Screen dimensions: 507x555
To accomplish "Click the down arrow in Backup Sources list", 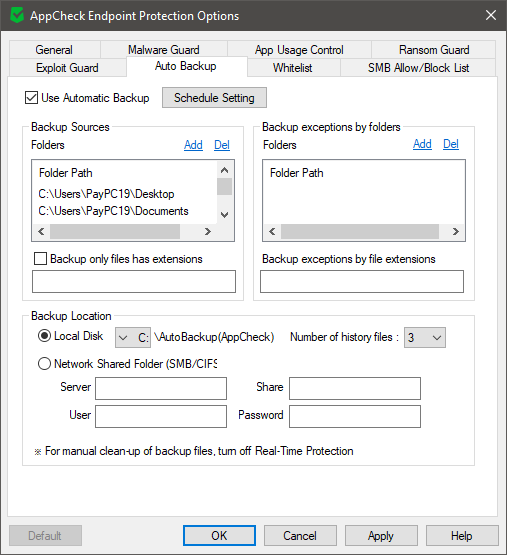I will pos(224,214).
